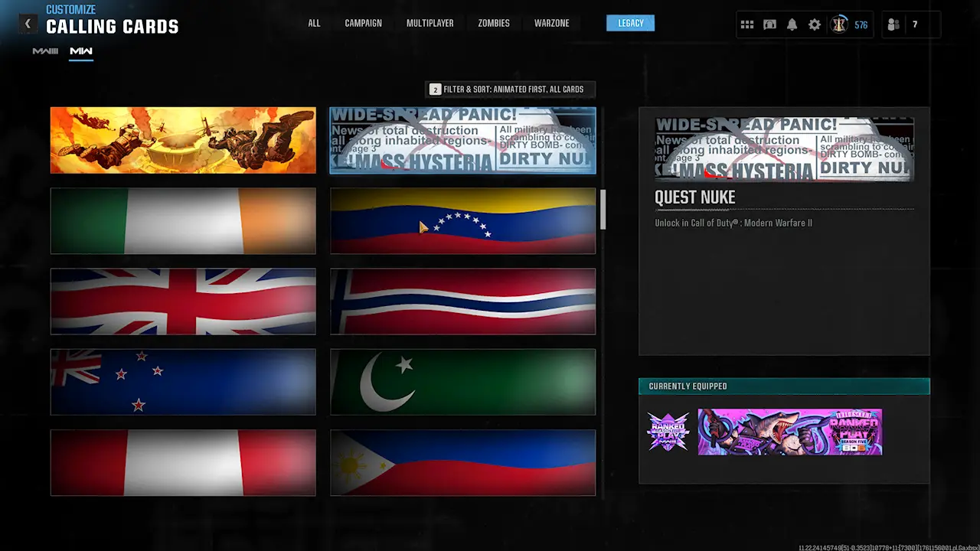Open the grid menu icon

point(747,24)
